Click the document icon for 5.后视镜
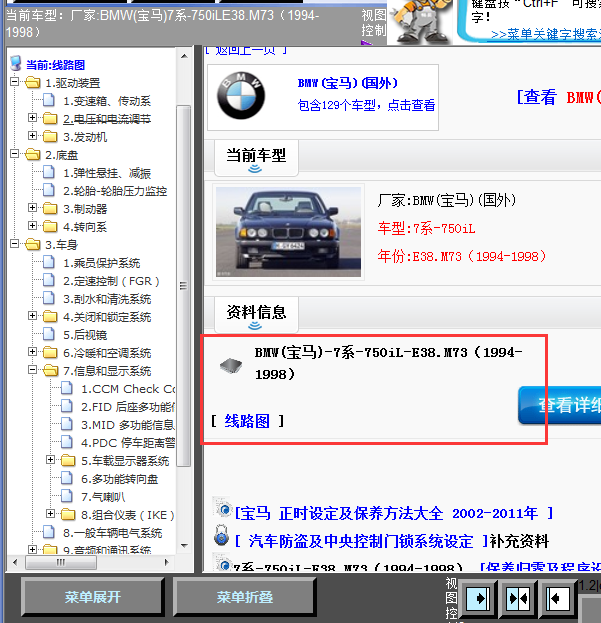This screenshot has width=601, height=623. 49,334
